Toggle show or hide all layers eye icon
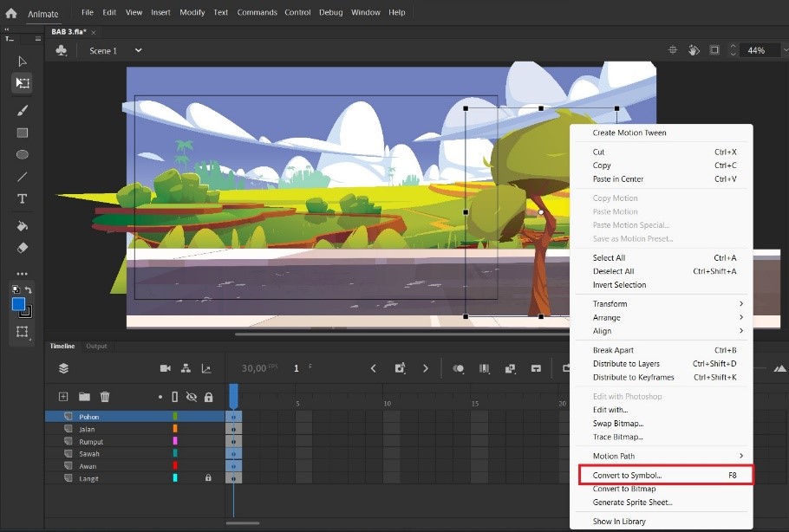Screen dimensions: 789x532 coord(192,397)
